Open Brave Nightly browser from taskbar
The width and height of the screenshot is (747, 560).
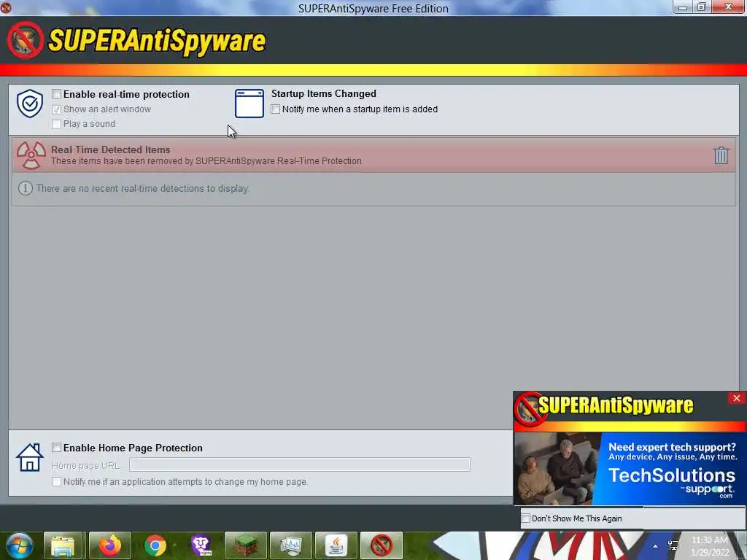(x=201, y=545)
